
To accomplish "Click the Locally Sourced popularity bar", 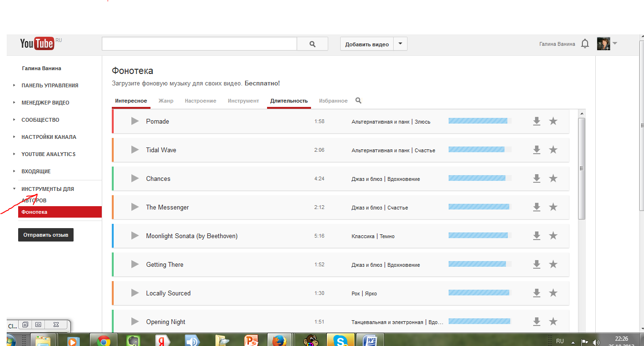I will pyautogui.click(x=480, y=293).
